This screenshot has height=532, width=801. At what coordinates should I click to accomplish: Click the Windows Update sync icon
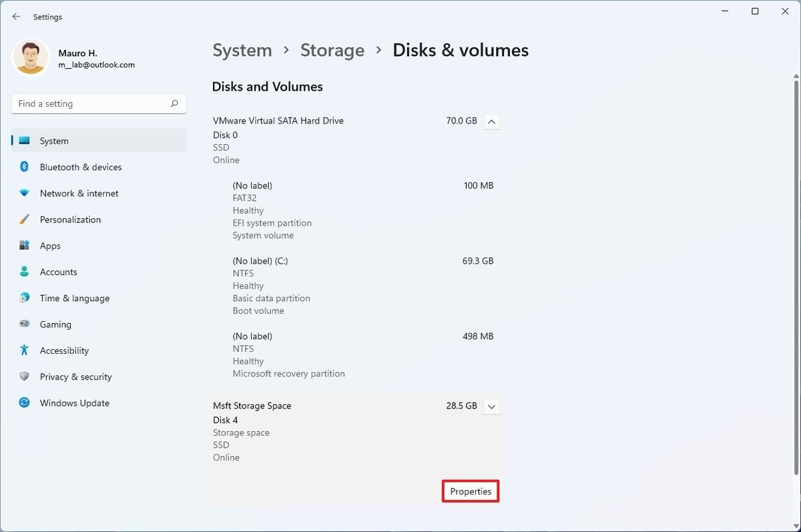(x=25, y=403)
